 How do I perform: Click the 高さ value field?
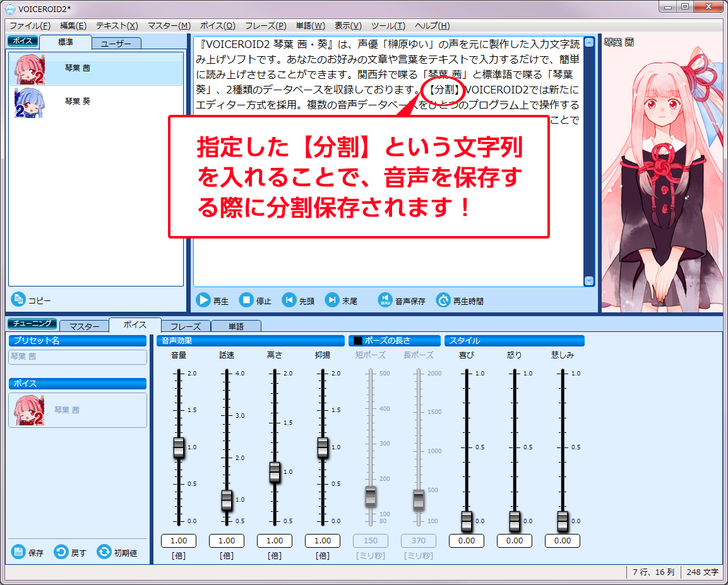(x=275, y=541)
